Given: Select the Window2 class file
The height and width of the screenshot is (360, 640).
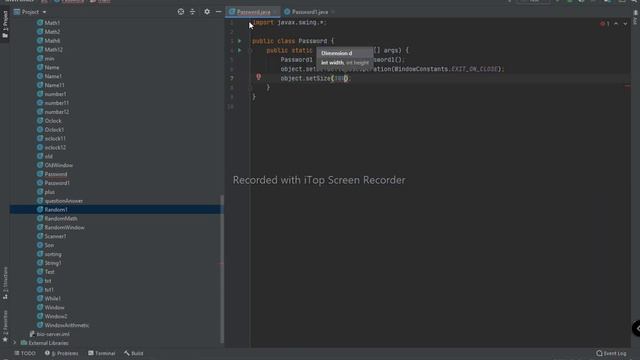Looking at the screenshot, I should [x=52, y=316].
